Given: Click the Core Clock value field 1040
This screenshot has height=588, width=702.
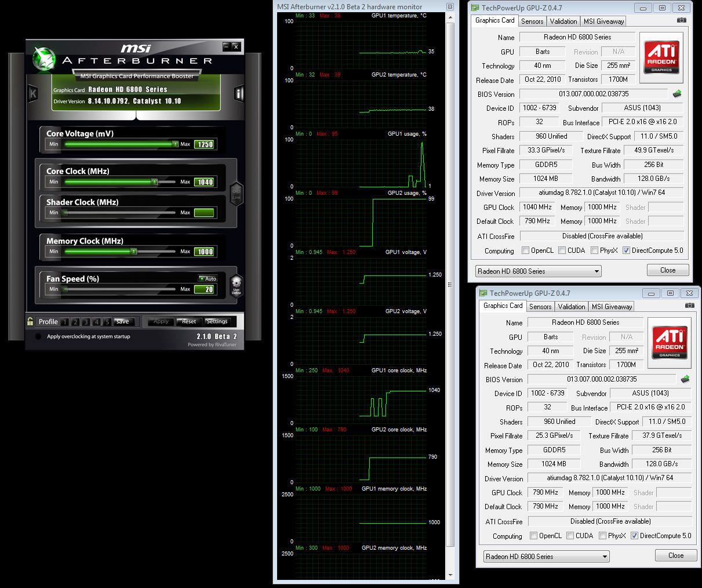Looking at the screenshot, I should pos(205,182).
